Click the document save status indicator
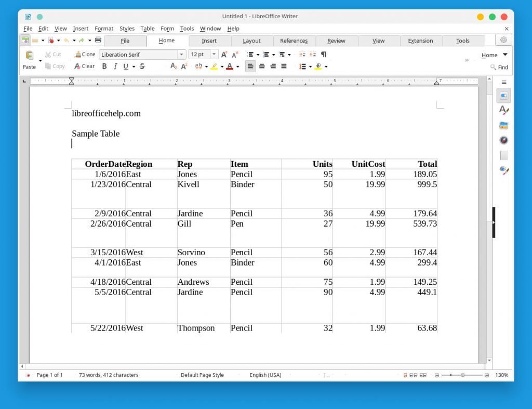532x409 pixels. (x=28, y=375)
